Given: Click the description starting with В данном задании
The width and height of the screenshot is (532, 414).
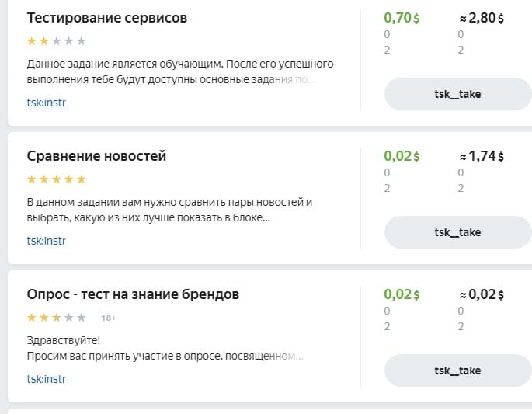Looking at the screenshot, I should pos(169,210).
